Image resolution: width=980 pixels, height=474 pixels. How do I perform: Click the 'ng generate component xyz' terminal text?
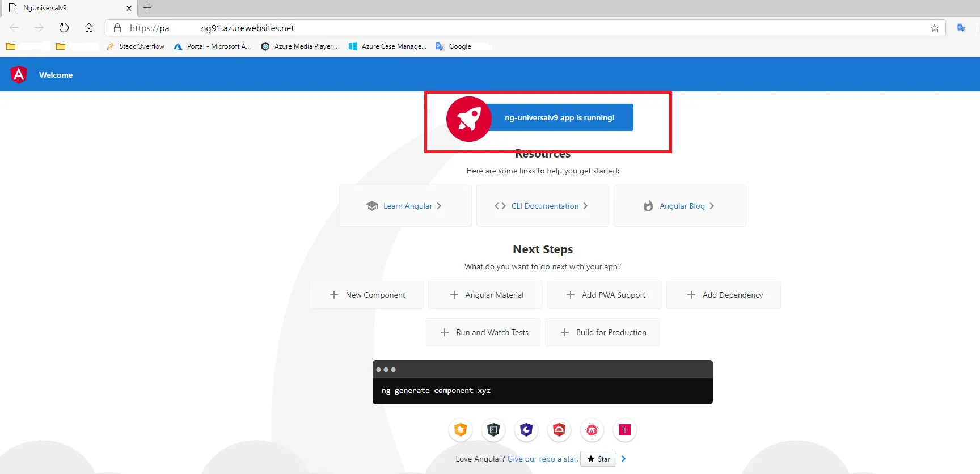click(x=436, y=391)
